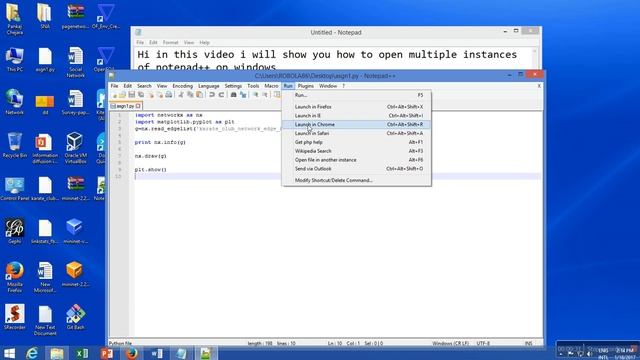Open the Recycle Bin desktop icon
The height and width of the screenshot is (360, 640).
click(x=15, y=145)
